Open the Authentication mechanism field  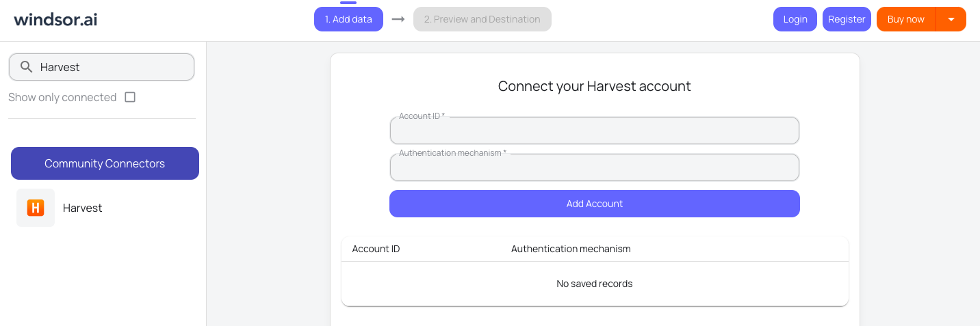pos(595,167)
